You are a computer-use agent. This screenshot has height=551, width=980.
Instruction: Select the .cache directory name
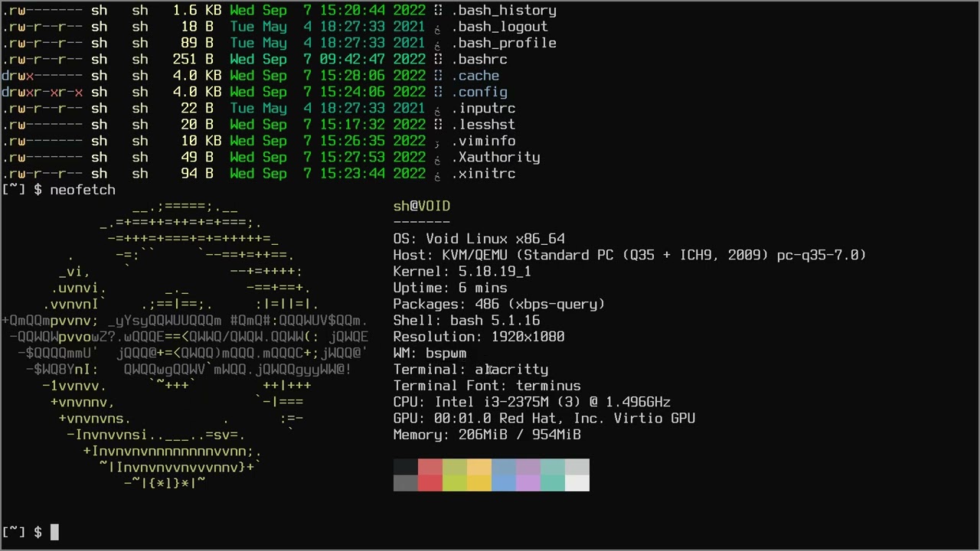pyautogui.click(x=475, y=76)
